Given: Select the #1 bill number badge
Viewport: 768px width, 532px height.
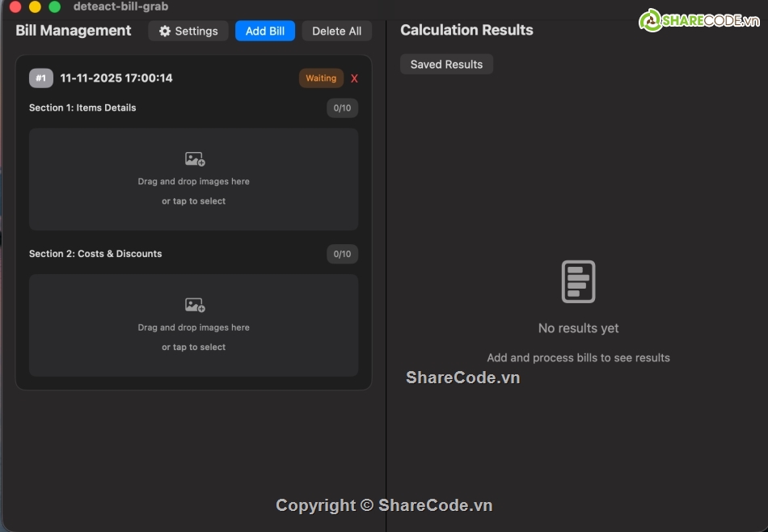Looking at the screenshot, I should tap(40, 78).
